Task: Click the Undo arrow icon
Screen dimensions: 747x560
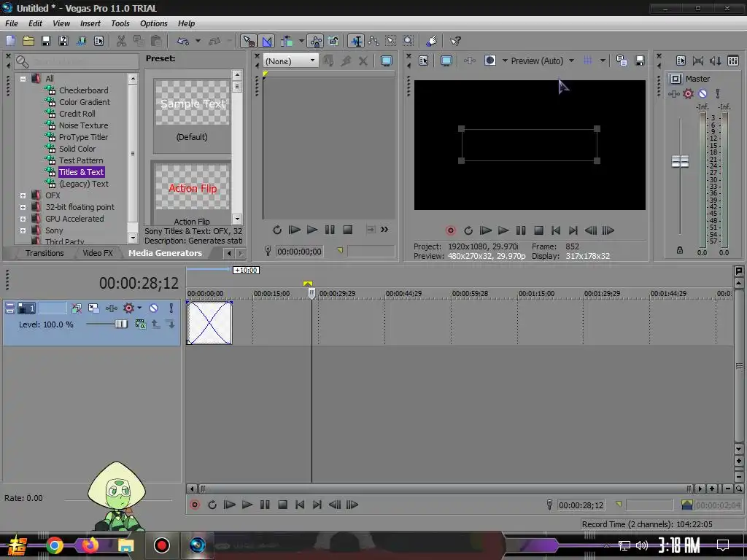Action: click(x=183, y=41)
